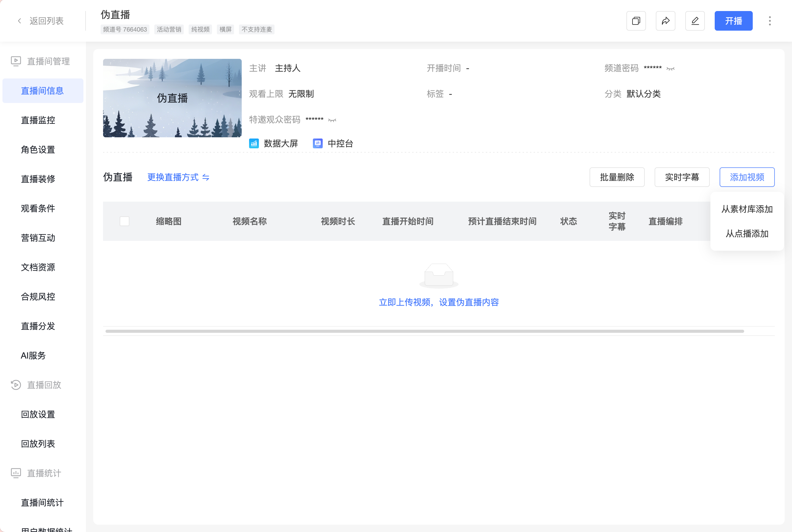Click the copy channel icon in header

coord(636,21)
